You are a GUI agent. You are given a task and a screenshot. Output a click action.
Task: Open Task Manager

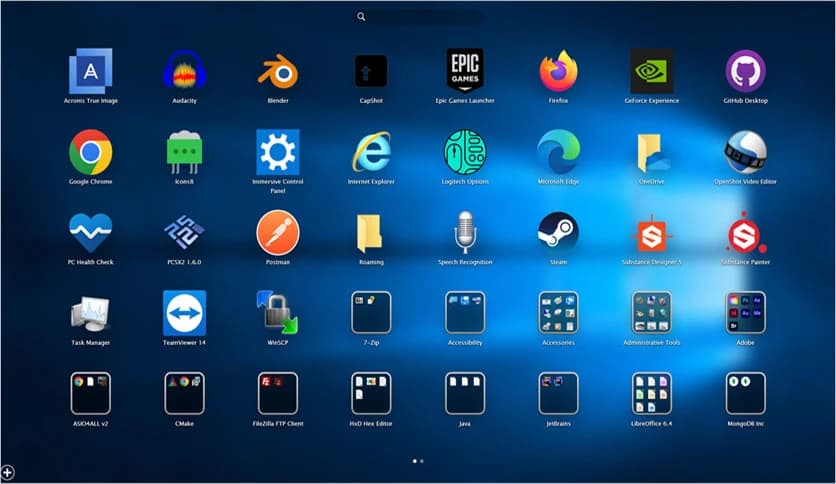91,313
